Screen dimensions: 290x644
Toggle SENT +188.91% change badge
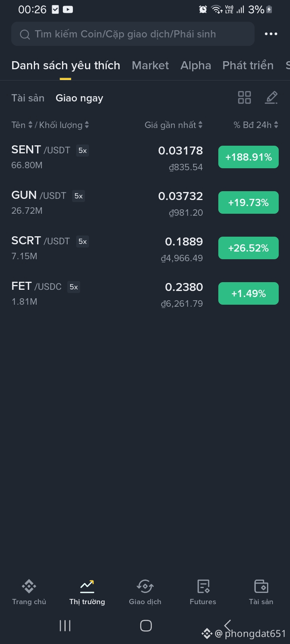[x=248, y=157]
